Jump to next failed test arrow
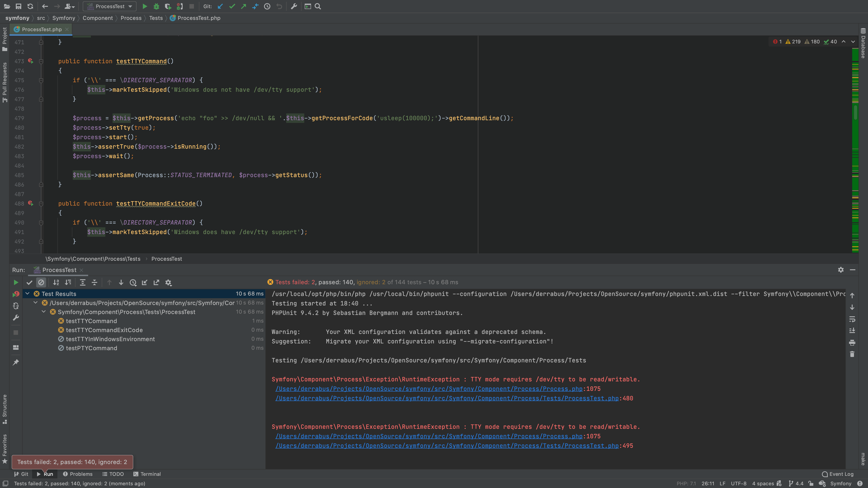The height and width of the screenshot is (488, 868). (x=121, y=283)
